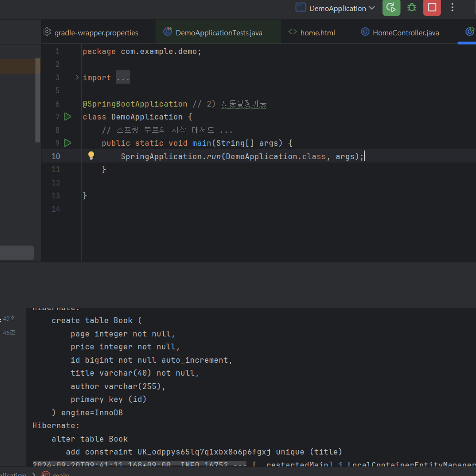Rerun DemoApplication with the green run icon
Viewport: 476px width, 476px height.
tap(391, 8)
